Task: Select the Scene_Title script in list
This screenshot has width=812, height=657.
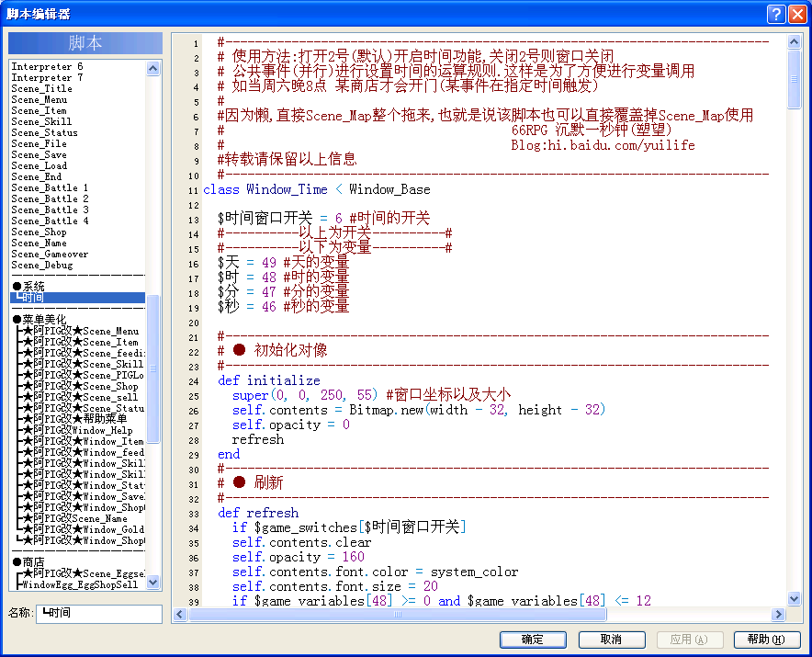Action: coord(78,88)
